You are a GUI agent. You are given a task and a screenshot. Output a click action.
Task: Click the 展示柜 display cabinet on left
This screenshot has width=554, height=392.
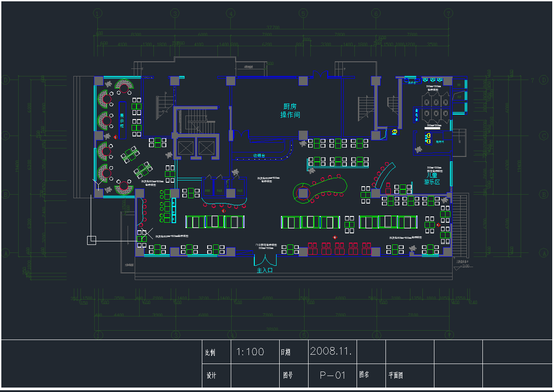pos(122,120)
